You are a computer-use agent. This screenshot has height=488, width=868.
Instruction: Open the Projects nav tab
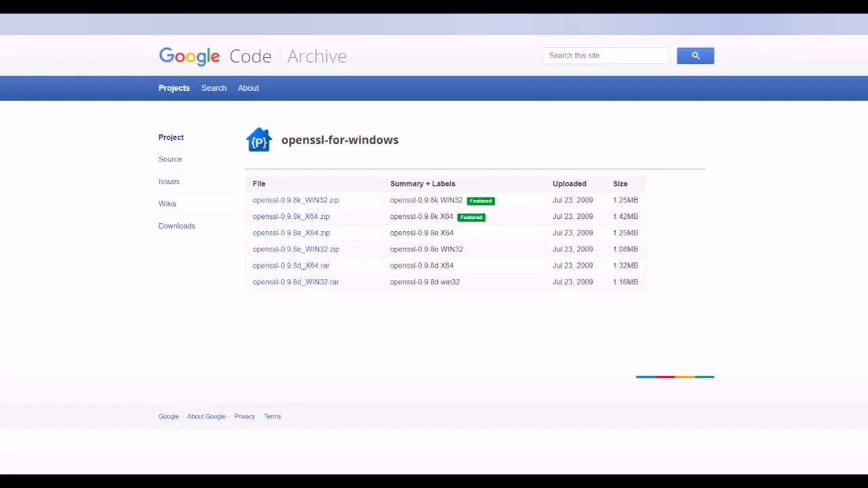point(174,88)
